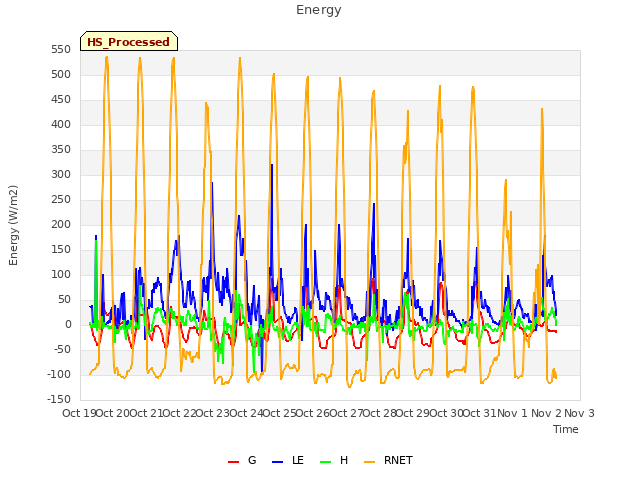Click the H legend entry
This screenshot has height=480, width=640.
[x=334, y=460]
